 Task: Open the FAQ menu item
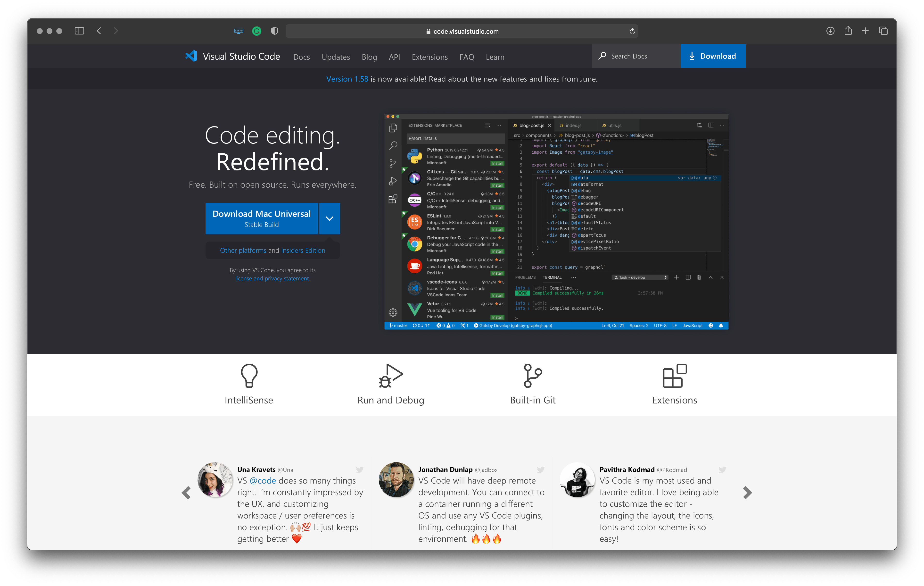point(467,57)
